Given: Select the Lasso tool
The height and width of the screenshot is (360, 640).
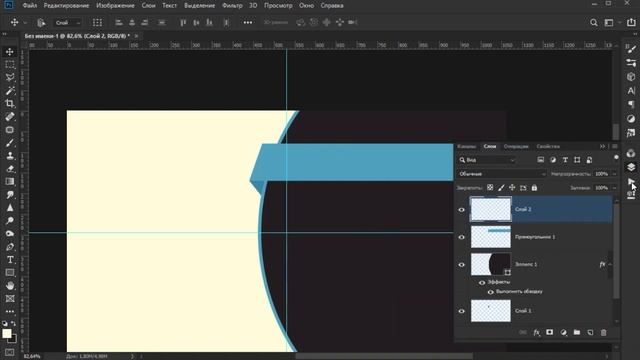Looking at the screenshot, I should (x=10, y=78).
